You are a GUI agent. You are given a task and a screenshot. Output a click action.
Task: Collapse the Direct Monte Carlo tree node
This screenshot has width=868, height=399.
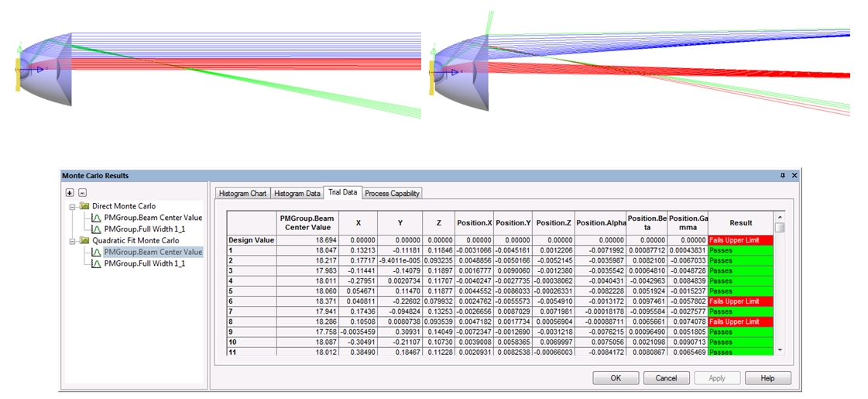point(72,207)
